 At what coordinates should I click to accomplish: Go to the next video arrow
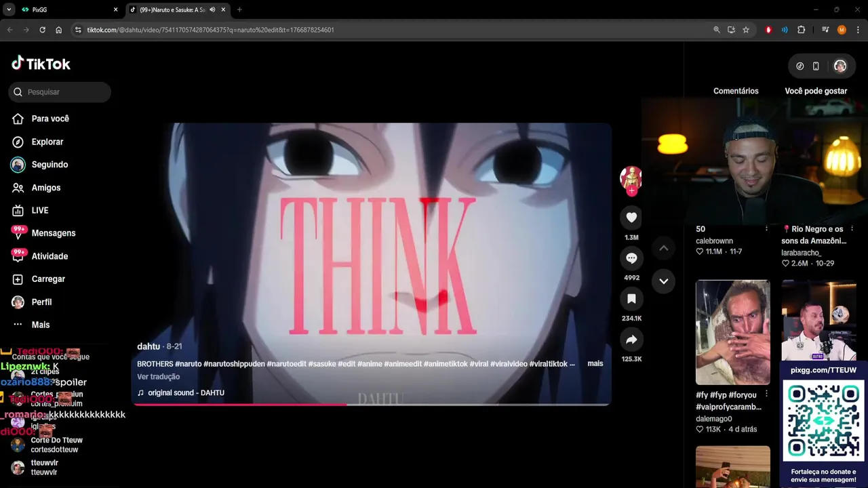tap(664, 281)
